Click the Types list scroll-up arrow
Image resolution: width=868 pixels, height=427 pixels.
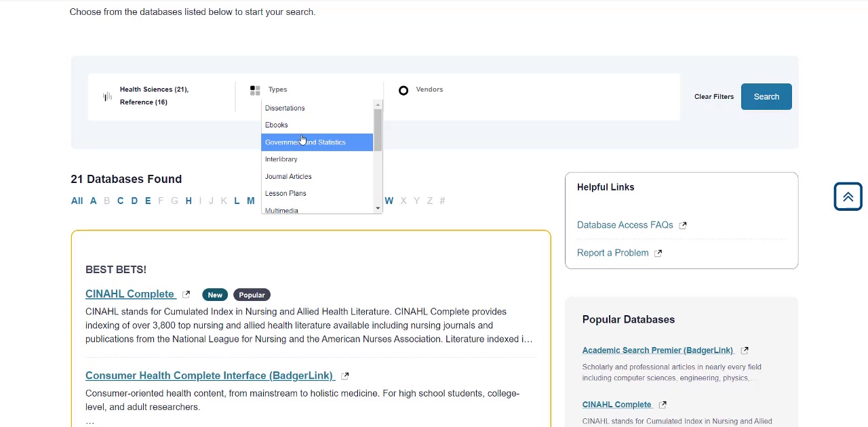click(378, 105)
